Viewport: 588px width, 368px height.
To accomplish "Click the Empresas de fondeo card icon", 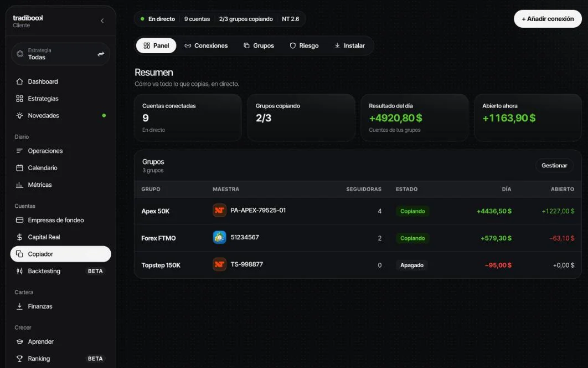I will (19, 220).
